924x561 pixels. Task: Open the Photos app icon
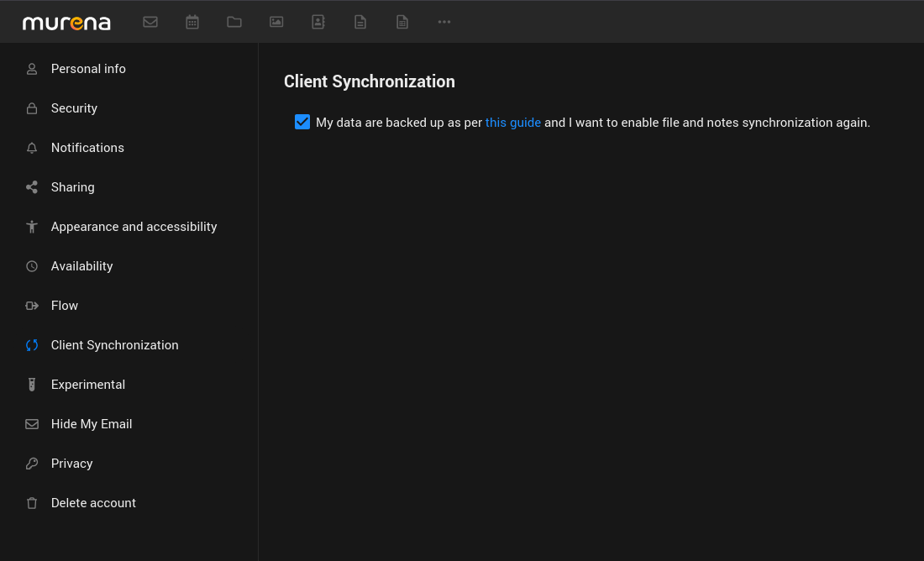276,22
